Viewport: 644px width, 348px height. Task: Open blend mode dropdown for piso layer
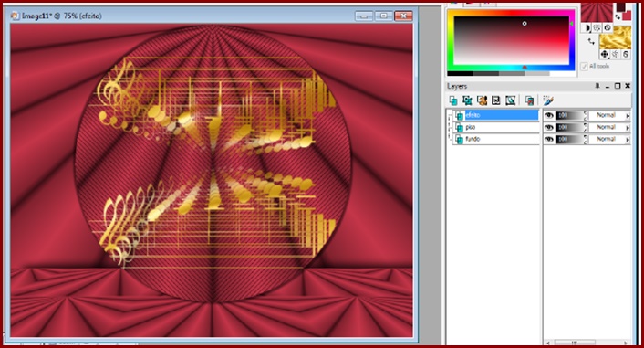(609, 128)
